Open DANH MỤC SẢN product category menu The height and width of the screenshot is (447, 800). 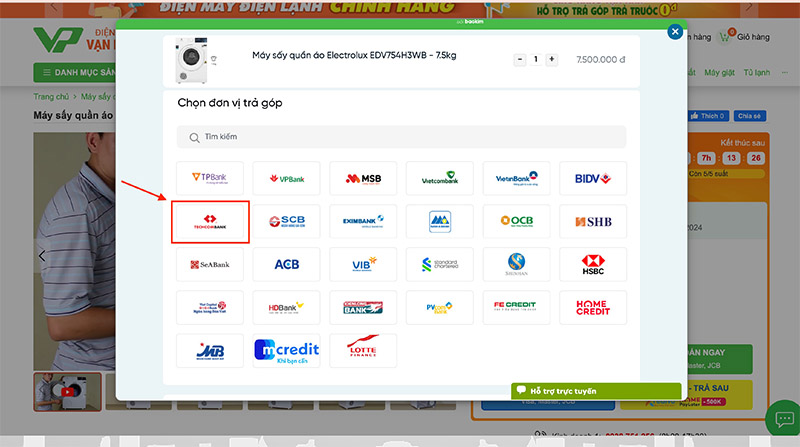(x=75, y=72)
